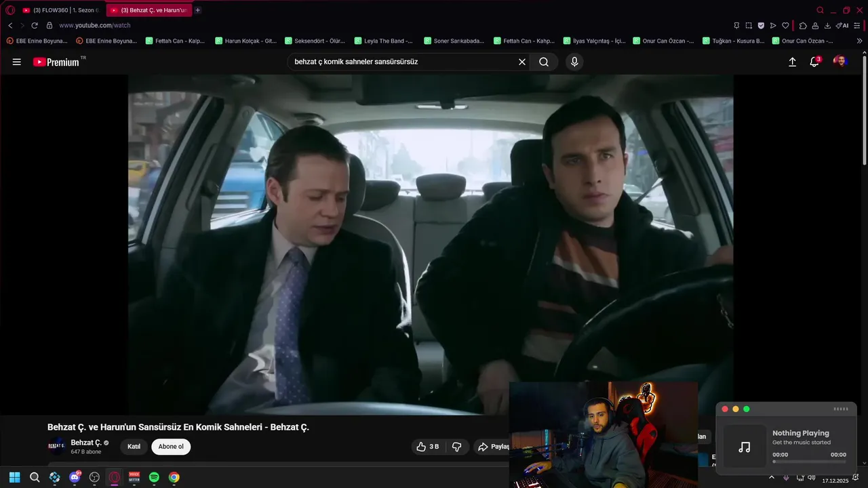View site security padlock info
The image size is (868, 488).
coord(49,25)
